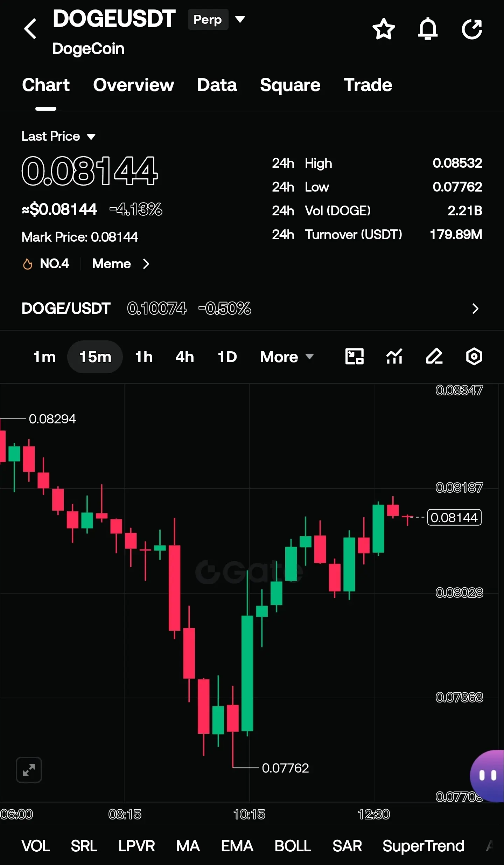
Task: Tap the 0.08294 high marker on chart
Action: pos(52,419)
